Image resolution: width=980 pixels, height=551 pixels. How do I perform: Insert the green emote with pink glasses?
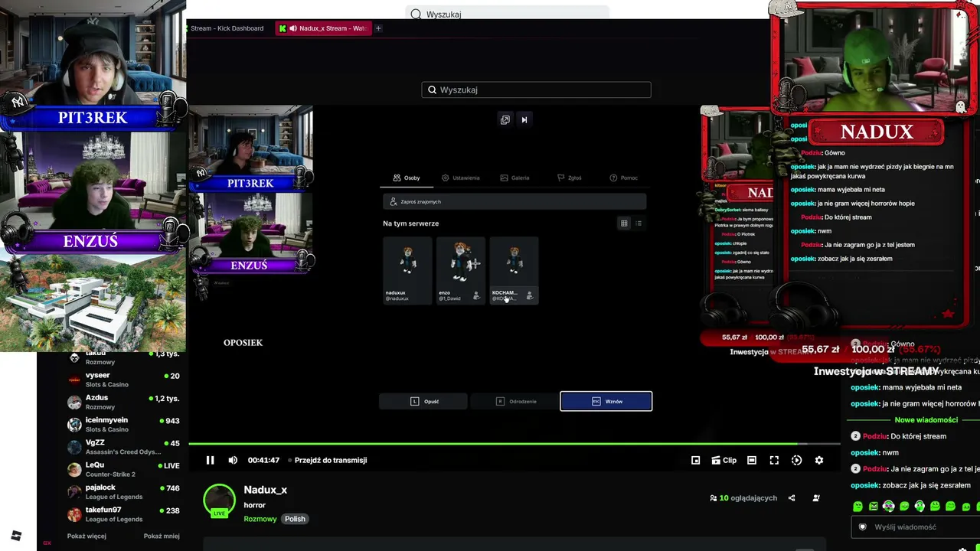pyautogui.click(x=888, y=507)
